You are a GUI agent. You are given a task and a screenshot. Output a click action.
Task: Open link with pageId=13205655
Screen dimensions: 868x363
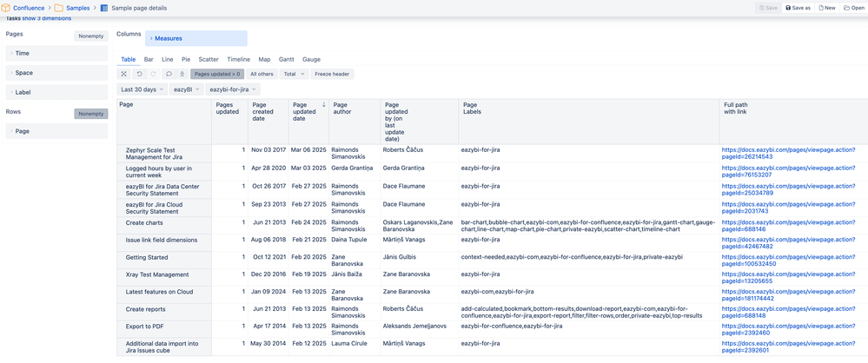point(788,278)
